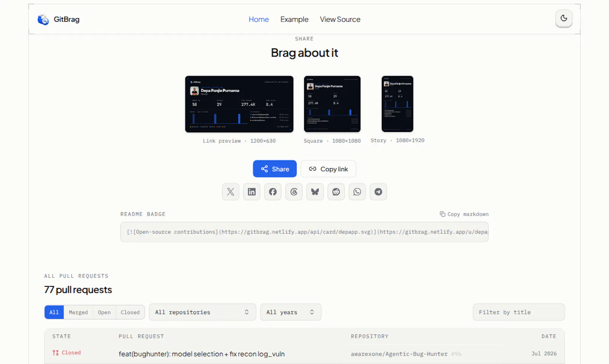Click the red Closed state label
The width and height of the screenshot is (609, 364).
(67, 353)
